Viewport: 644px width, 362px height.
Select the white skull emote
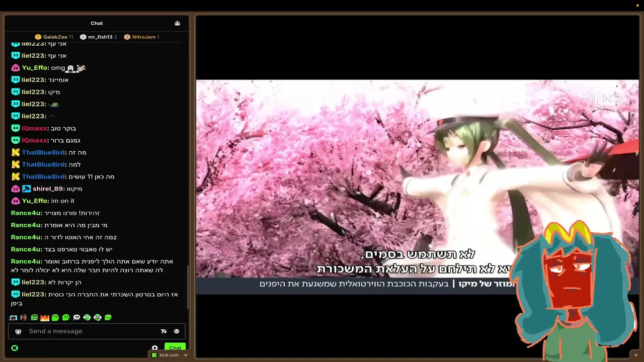tap(76, 317)
